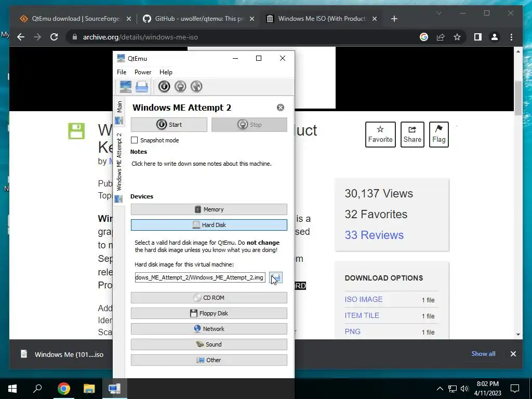Screen dimensions: 532x399
Task: Expand the Network device section
Action: pos(209,329)
